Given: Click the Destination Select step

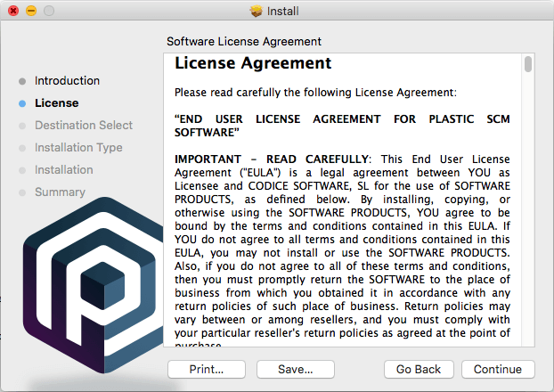Looking at the screenshot, I should pos(84,125).
